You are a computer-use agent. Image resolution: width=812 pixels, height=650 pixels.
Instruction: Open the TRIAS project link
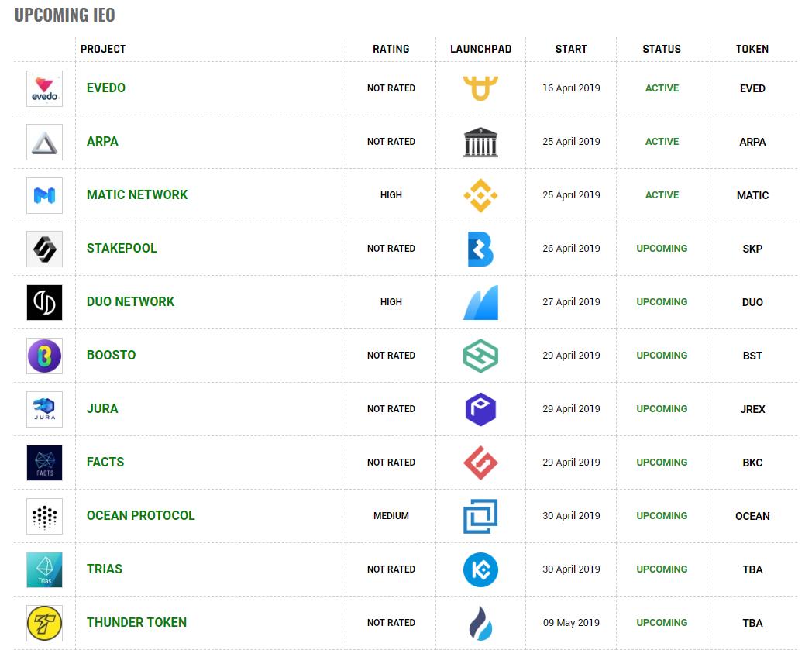(x=105, y=569)
